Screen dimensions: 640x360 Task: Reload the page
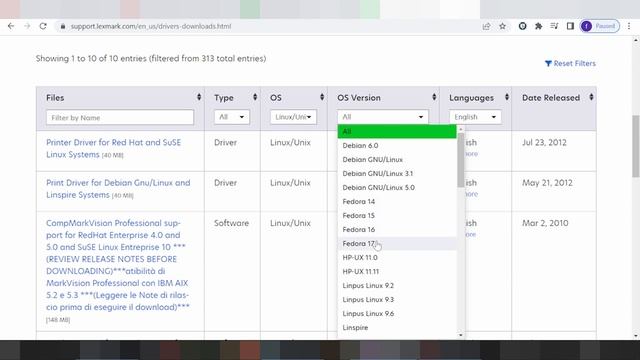click(x=43, y=26)
